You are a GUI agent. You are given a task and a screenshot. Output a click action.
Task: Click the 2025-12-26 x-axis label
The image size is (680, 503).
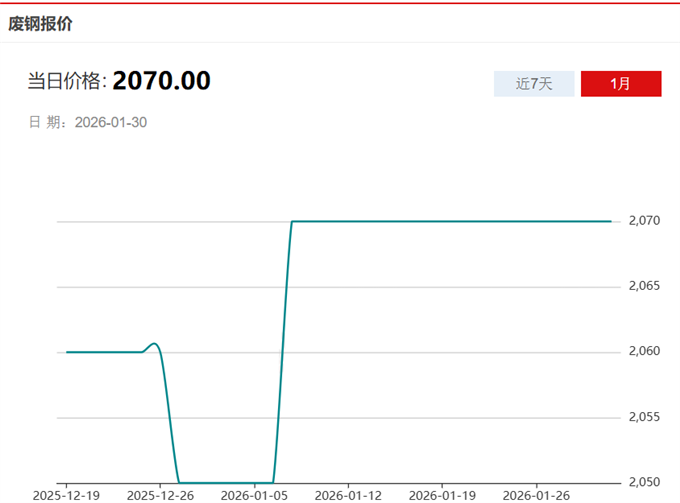(160, 494)
